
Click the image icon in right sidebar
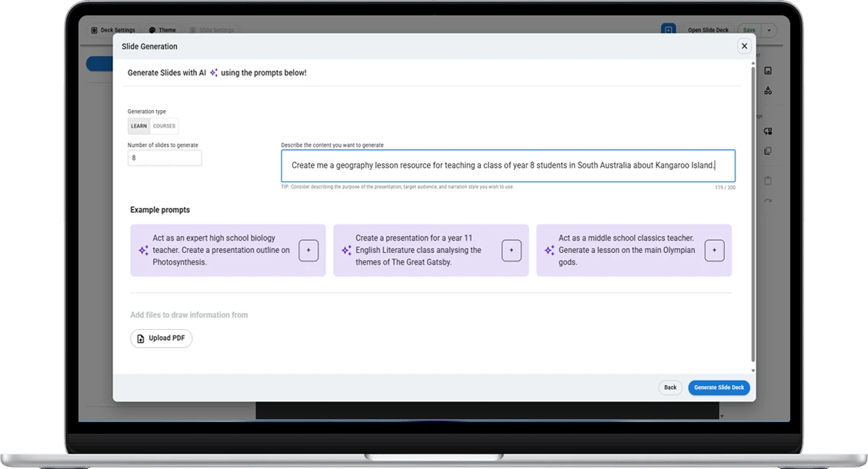pyautogui.click(x=768, y=71)
